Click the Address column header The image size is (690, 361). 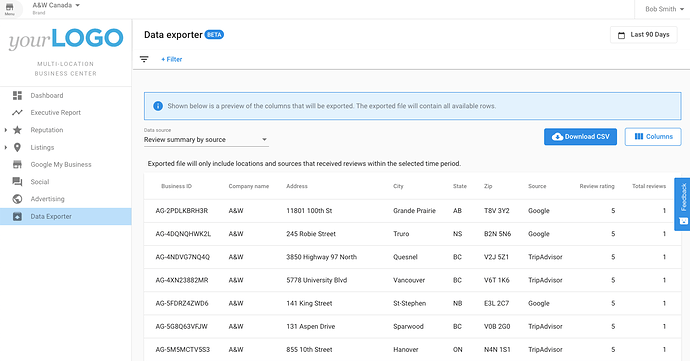coord(297,186)
